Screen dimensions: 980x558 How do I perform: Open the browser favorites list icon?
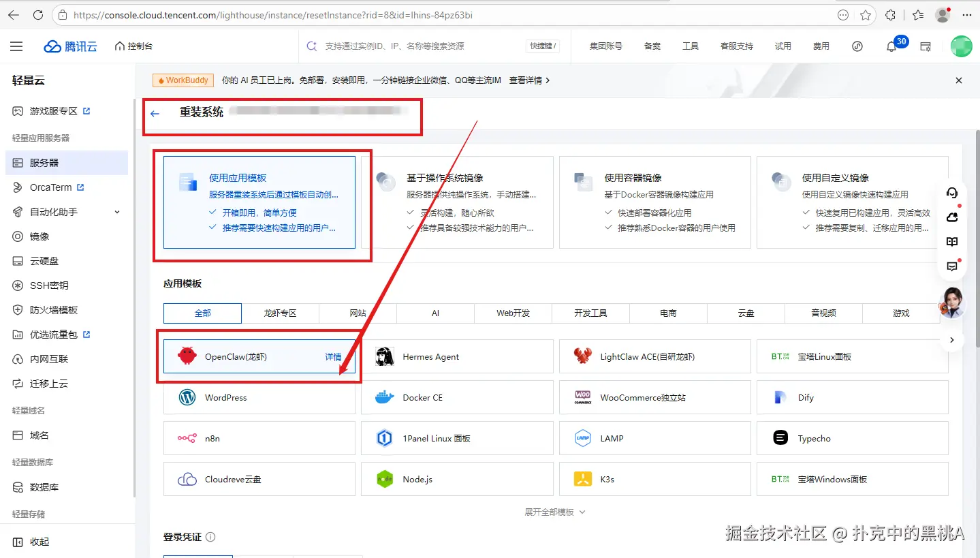click(917, 14)
